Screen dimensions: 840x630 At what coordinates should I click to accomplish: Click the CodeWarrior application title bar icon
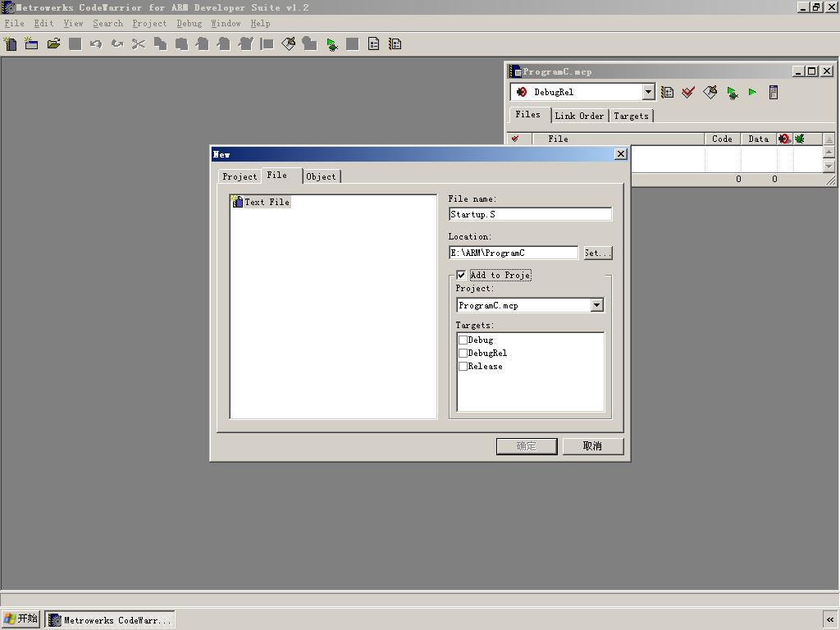pyautogui.click(x=8, y=7)
